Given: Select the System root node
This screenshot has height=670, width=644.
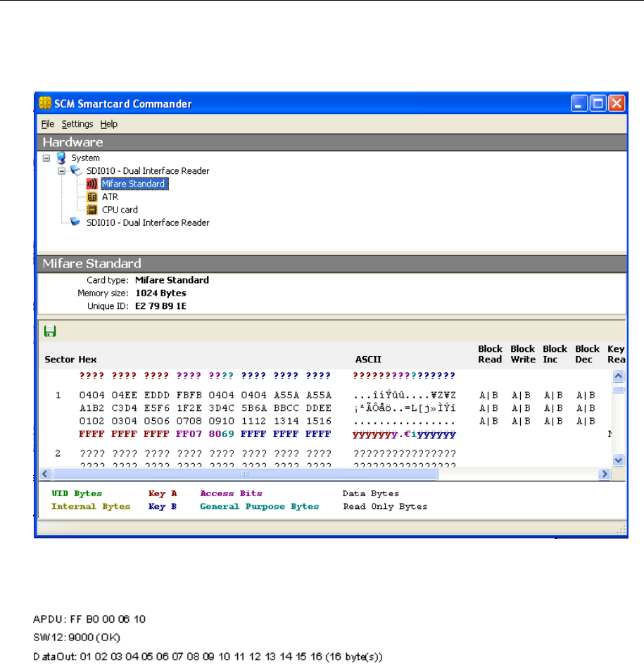Looking at the screenshot, I should (85, 158).
